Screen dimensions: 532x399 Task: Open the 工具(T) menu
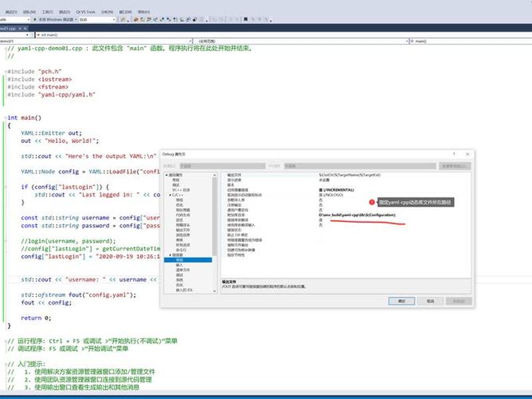click(47, 12)
